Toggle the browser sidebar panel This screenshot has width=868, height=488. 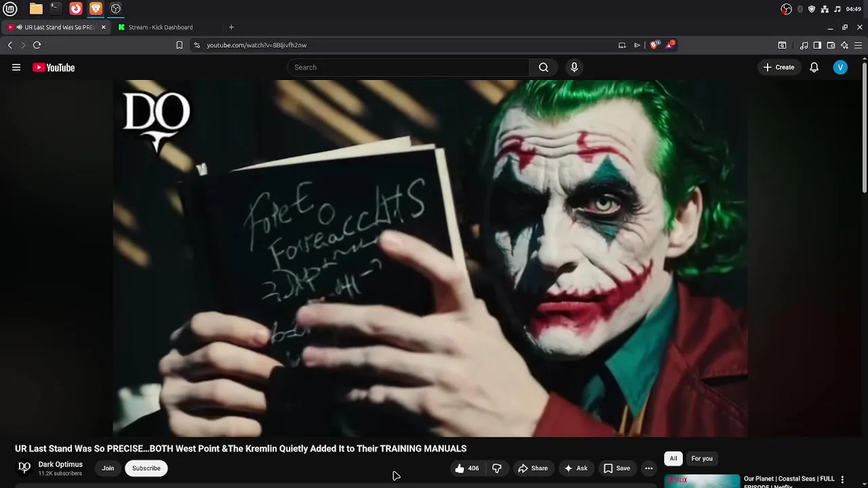pos(817,45)
